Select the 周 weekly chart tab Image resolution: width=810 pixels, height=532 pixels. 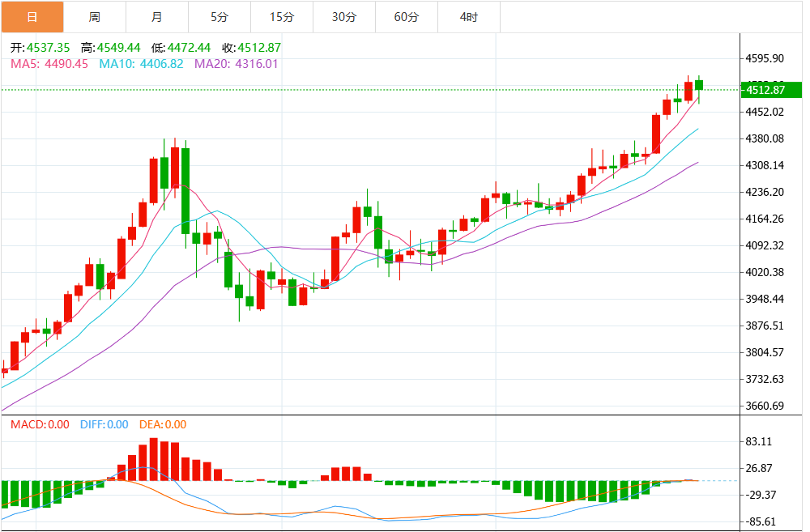coord(95,16)
